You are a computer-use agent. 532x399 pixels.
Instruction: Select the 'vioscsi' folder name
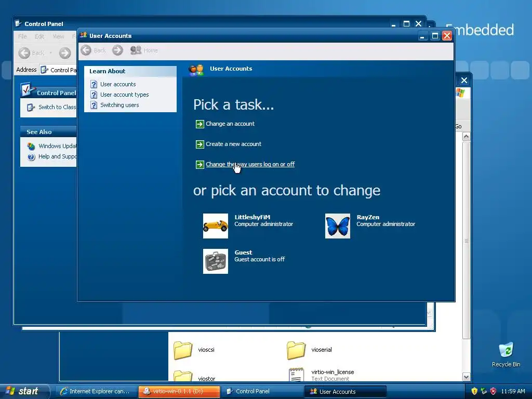tap(206, 350)
